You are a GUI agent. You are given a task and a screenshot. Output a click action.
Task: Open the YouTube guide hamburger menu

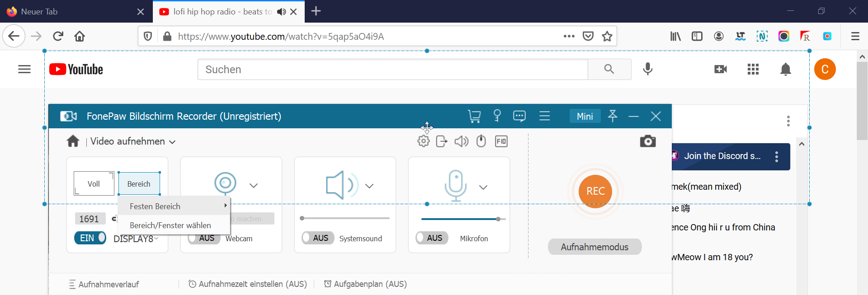[x=24, y=69]
